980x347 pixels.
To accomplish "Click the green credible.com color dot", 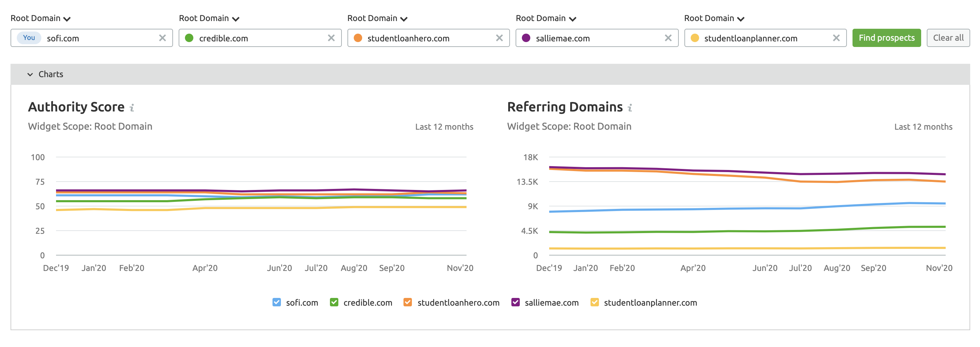I will 189,38.
